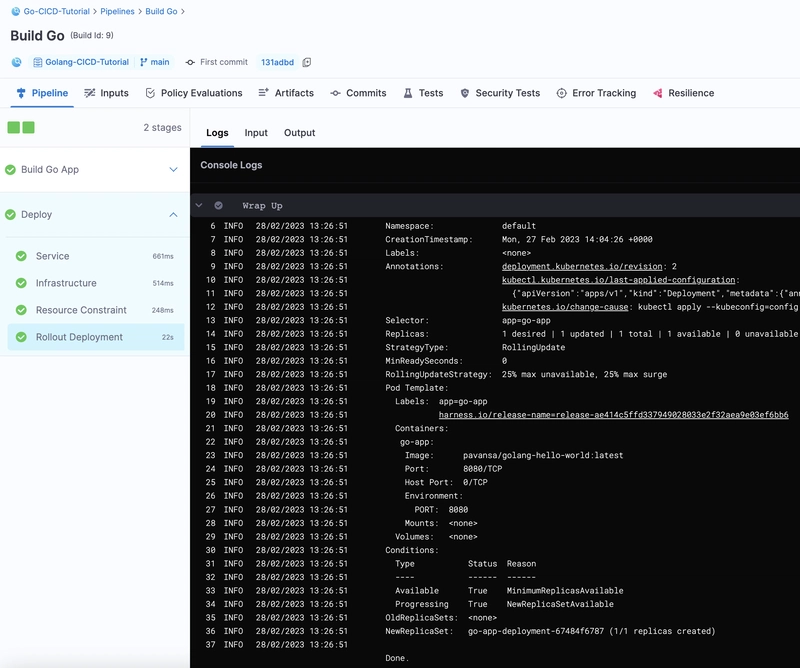The height and width of the screenshot is (668, 800).
Task: Click the Rollout Deployment success check icon
Action: 21,337
